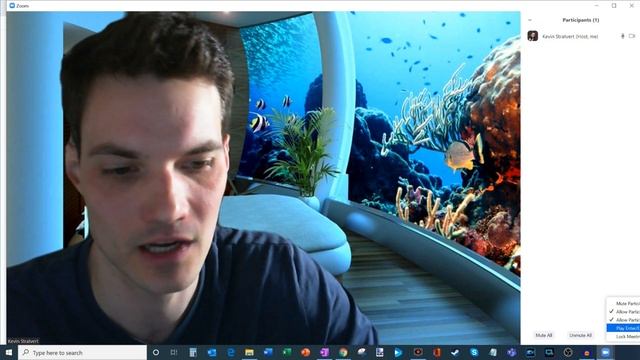Open OBS Studio from the taskbar
The height and width of the screenshot is (360, 640).
(568, 352)
